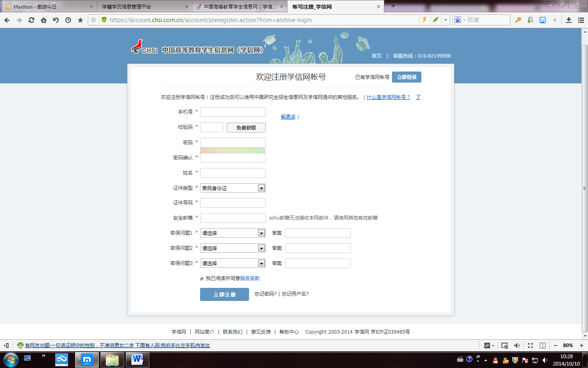Click the 立即注册 button

click(225, 294)
